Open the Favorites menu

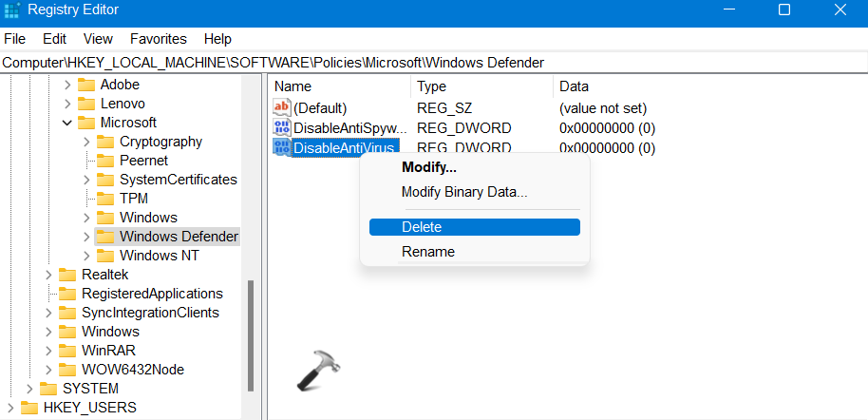(x=159, y=39)
